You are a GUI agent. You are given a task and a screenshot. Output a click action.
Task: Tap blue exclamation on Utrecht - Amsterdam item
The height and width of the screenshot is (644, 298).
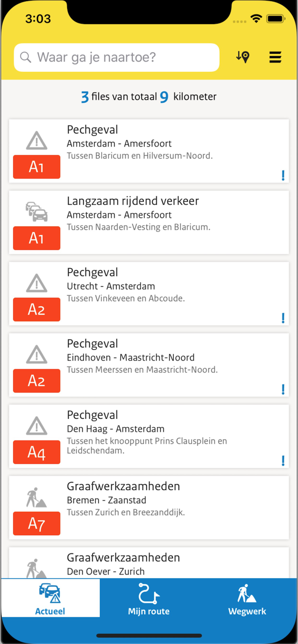pyautogui.click(x=283, y=318)
